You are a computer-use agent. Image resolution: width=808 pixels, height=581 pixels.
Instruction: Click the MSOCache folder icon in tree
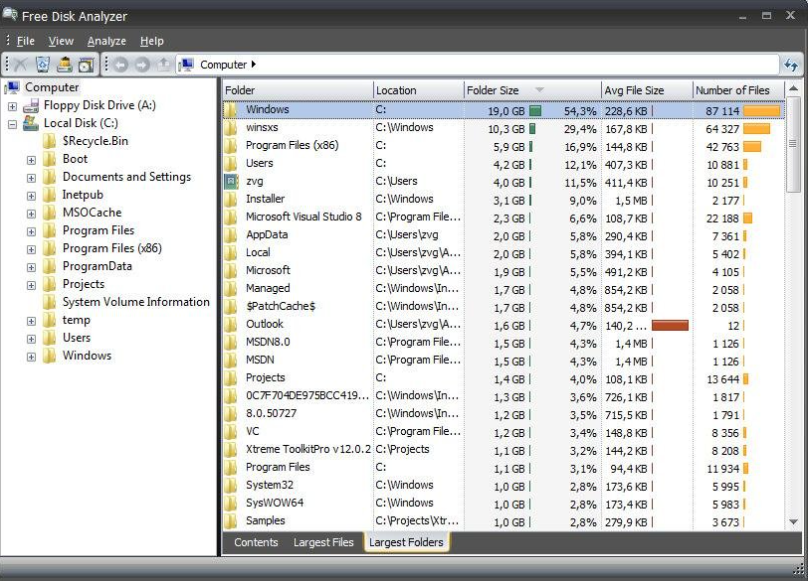pyautogui.click(x=49, y=213)
